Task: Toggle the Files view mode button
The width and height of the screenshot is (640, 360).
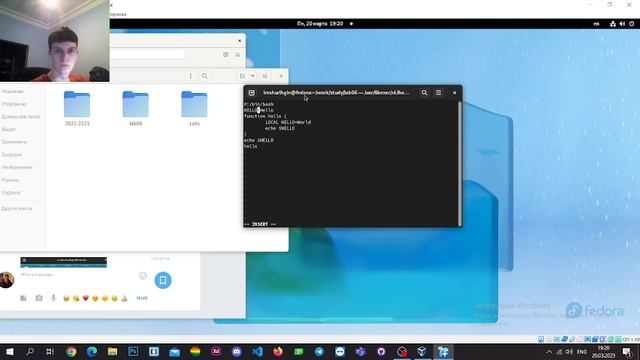Action: tap(242, 76)
